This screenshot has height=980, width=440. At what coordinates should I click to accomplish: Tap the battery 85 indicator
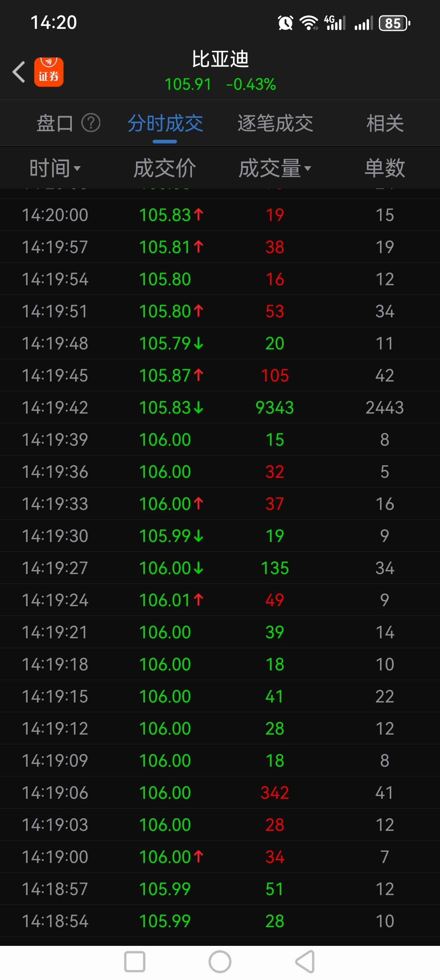395,23
